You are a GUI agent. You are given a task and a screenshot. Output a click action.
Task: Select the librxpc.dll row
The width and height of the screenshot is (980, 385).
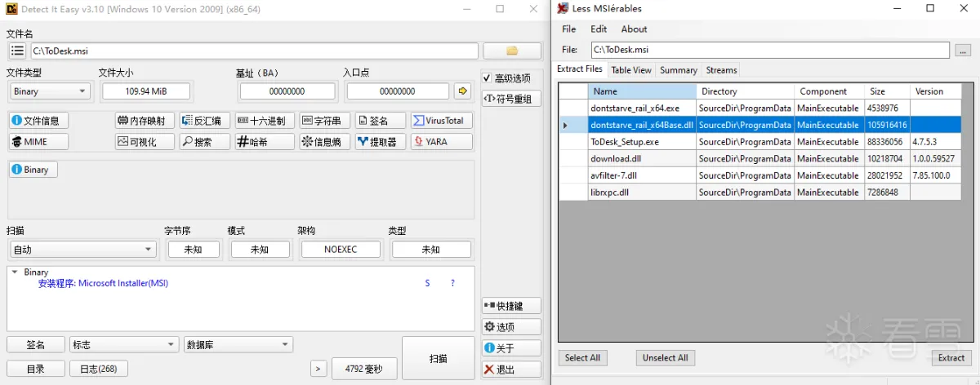(x=759, y=192)
